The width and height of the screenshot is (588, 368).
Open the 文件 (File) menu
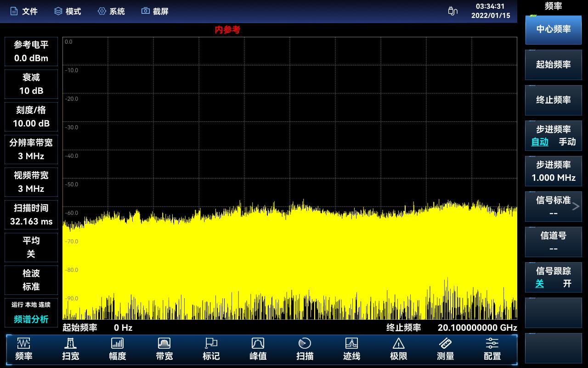point(24,11)
